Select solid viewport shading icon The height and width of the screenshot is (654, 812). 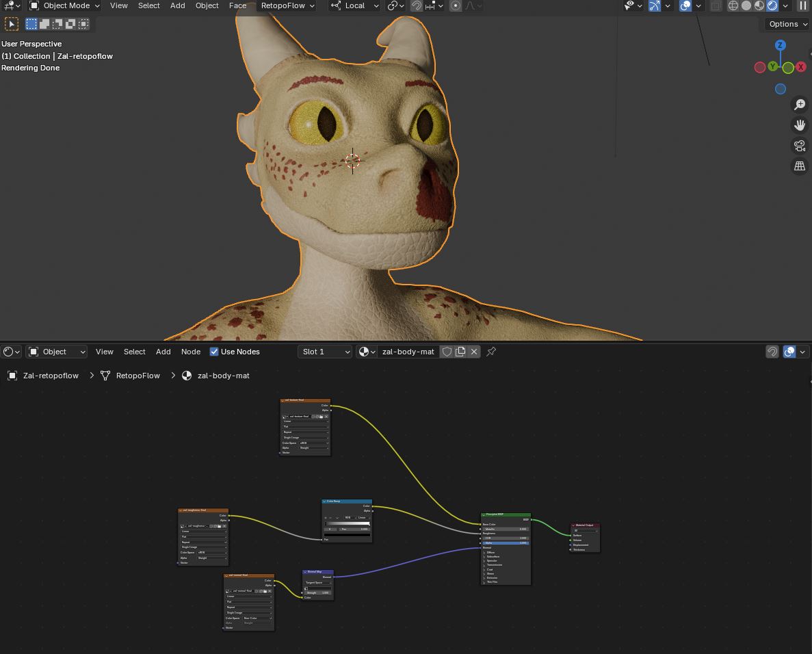pos(746,5)
